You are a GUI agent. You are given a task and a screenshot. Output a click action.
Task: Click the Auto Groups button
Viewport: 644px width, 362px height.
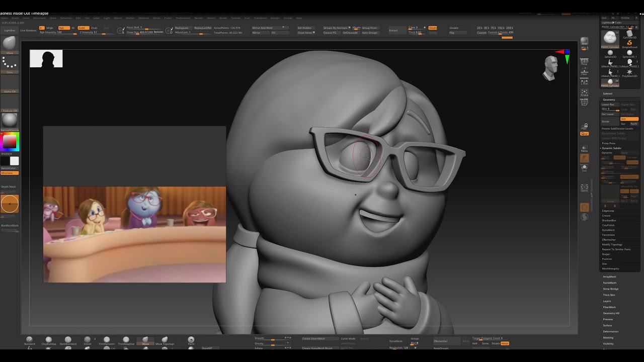370,33
